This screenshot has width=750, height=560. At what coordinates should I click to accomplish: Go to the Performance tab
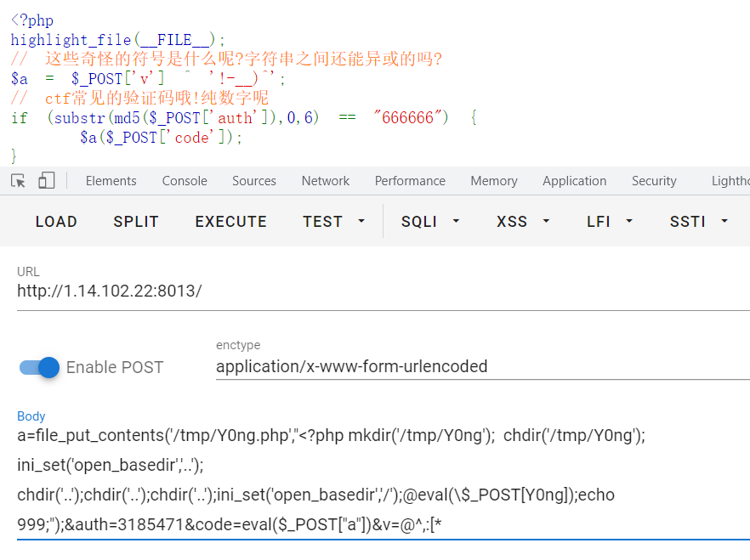410,181
